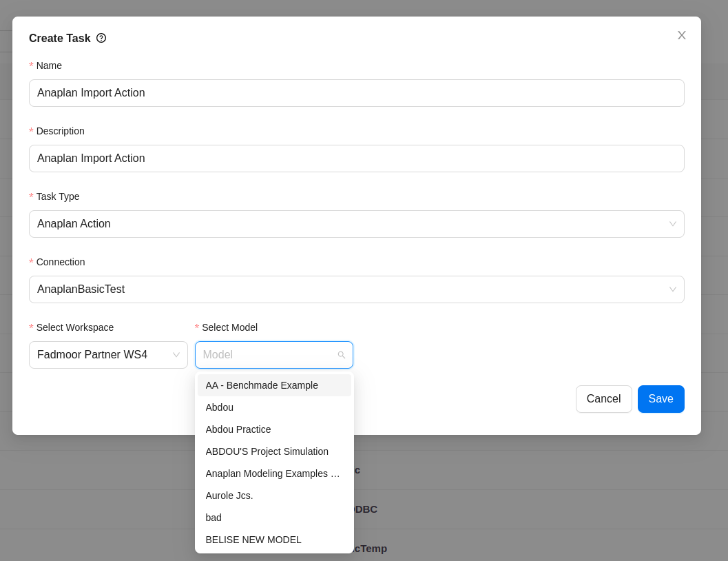Select the Abdou model option
Image resolution: width=728 pixels, height=561 pixels.
[274, 407]
